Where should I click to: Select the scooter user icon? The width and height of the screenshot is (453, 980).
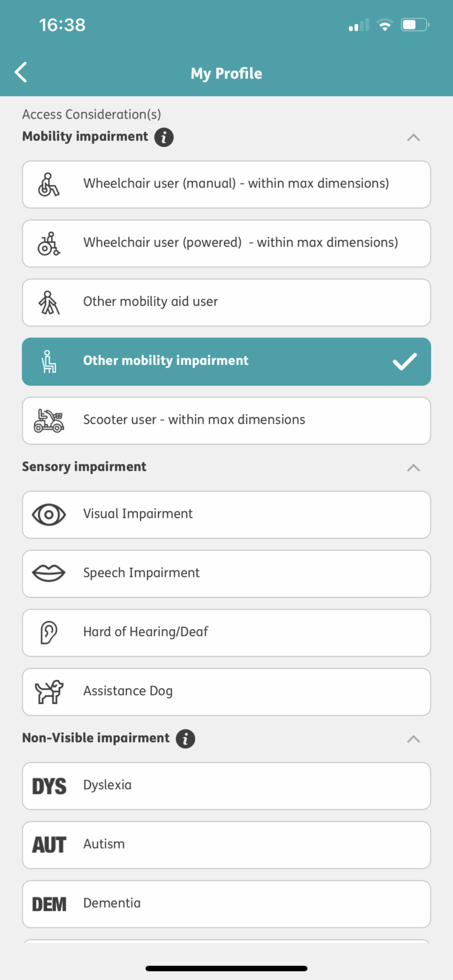[x=48, y=420]
